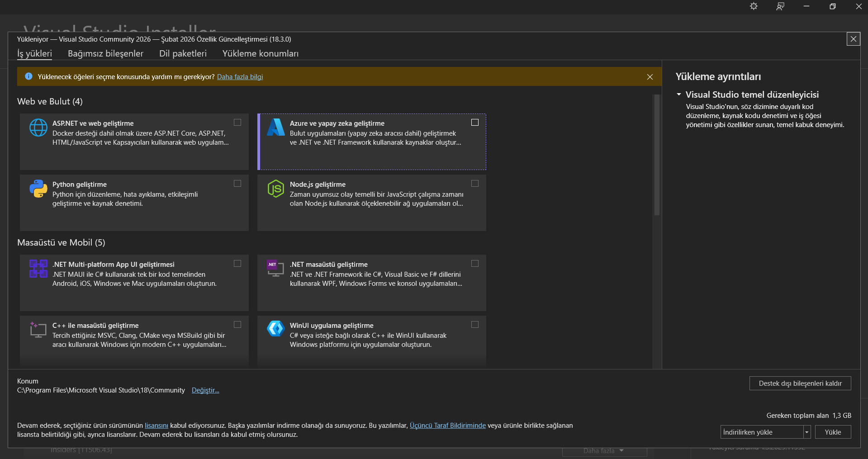Viewport: 868px width, 459px height.
Task: Open installer theme settings sun icon
Action: pyautogui.click(x=754, y=6)
